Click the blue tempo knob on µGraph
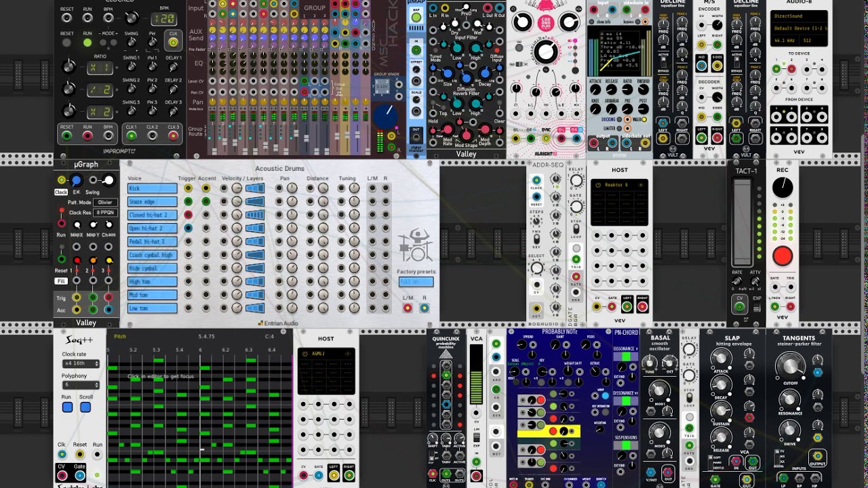 pyautogui.click(x=76, y=180)
